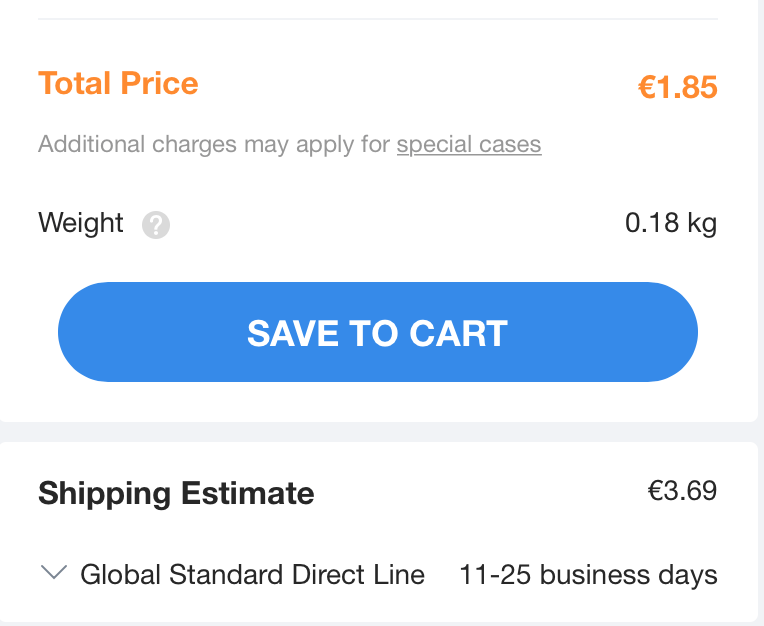This screenshot has width=764, height=626.
Task: Click the SAVE TO CART button
Action: [x=378, y=332]
